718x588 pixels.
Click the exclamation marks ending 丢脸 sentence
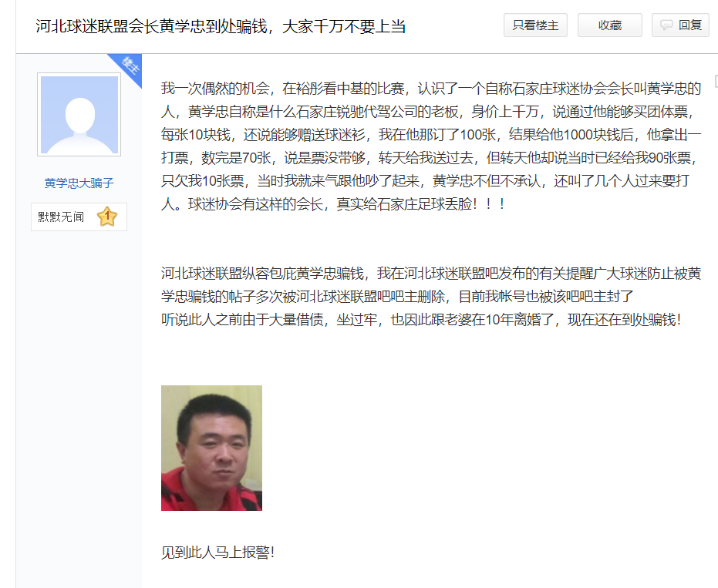pos(489,204)
